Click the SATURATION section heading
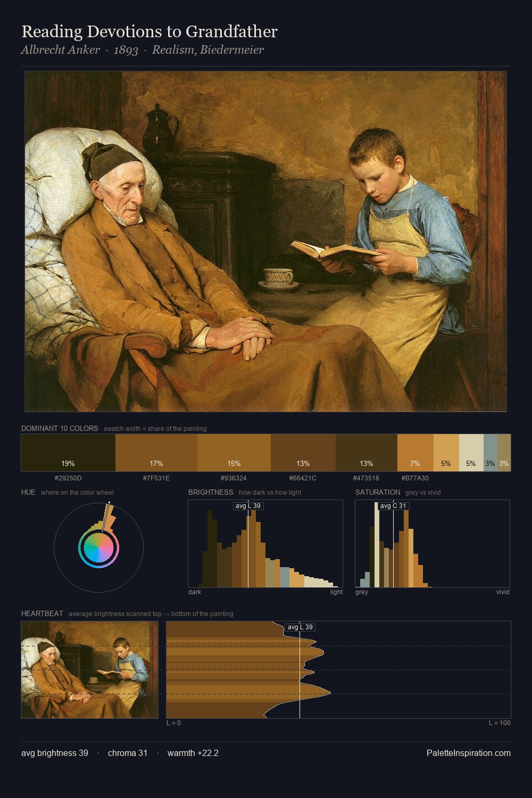Viewport: 532px width, 798px height. (378, 492)
